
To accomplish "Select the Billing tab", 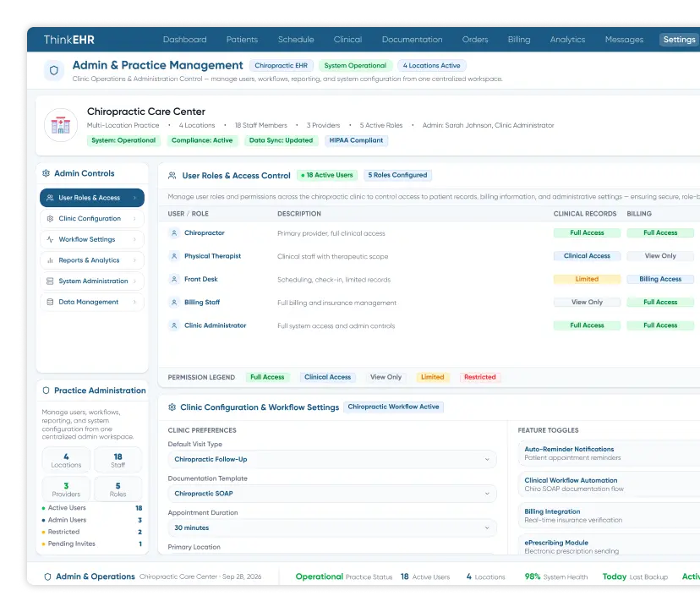I will click(519, 40).
